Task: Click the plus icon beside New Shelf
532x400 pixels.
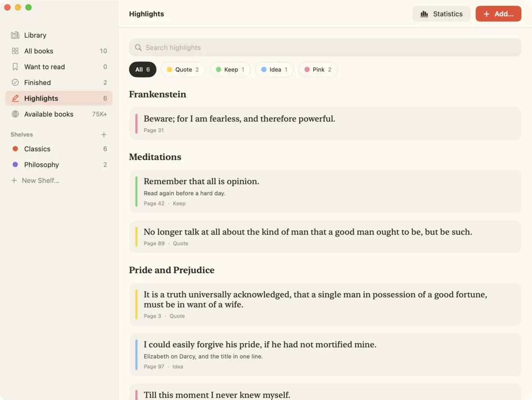Action: point(14,181)
